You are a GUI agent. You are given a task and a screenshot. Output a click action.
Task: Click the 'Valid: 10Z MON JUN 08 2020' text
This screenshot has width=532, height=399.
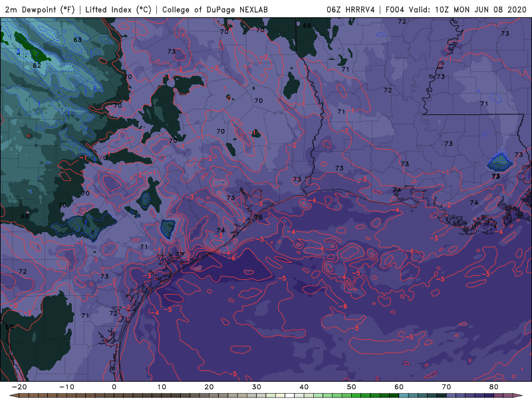[467, 10]
